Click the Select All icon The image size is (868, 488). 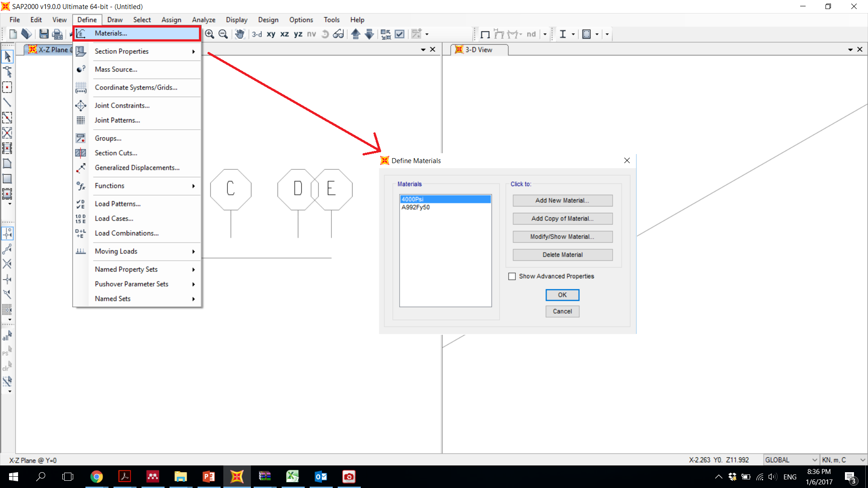(7, 336)
